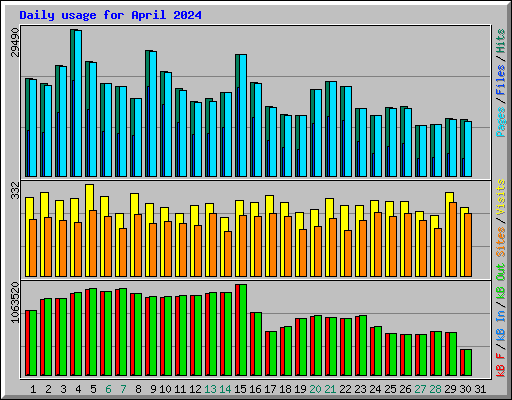This screenshot has height=400, width=512.
Task: Click the orange "Sites" legend label
Action: click(501, 242)
